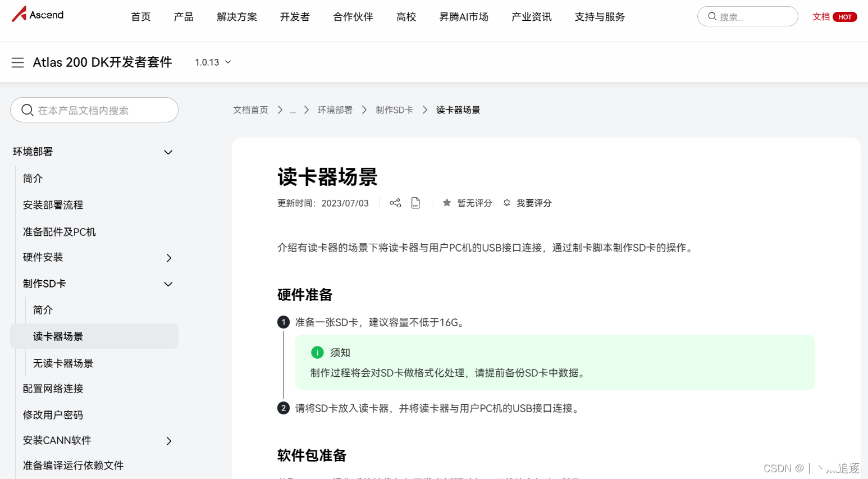Click the star rating icon
The image size is (868, 479).
[447, 203]
